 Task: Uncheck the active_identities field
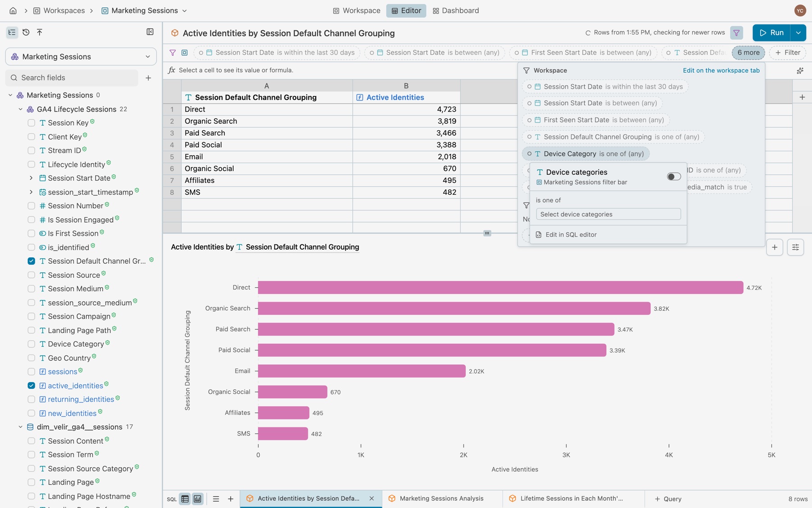click(31, 386)
